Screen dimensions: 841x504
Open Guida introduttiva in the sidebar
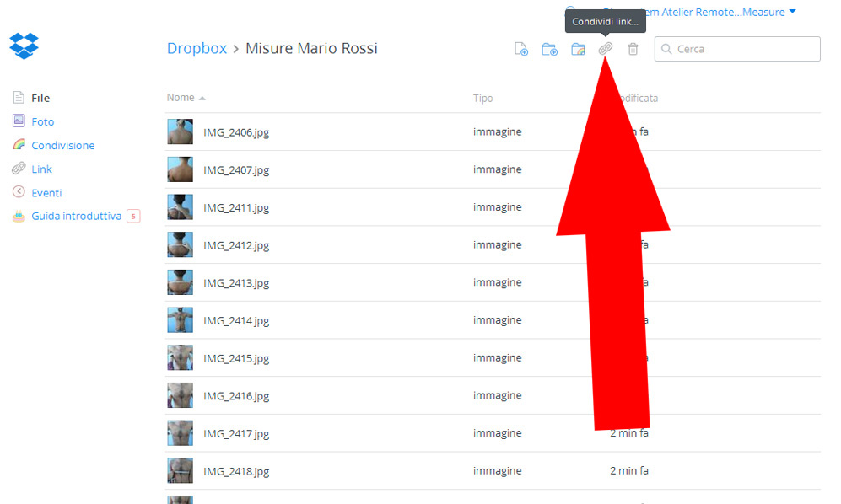pos(76,216)
